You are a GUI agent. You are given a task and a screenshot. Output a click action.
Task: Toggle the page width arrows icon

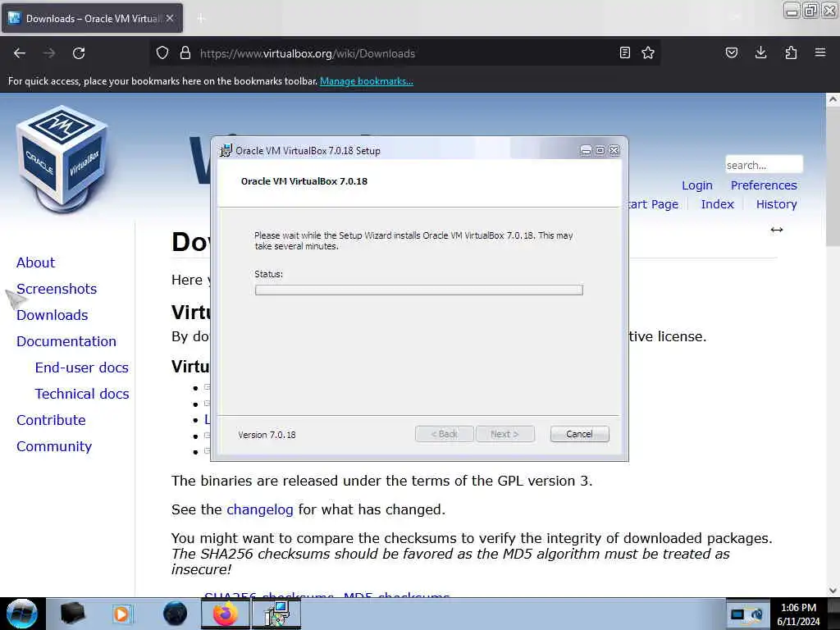[x=777, y=230]
